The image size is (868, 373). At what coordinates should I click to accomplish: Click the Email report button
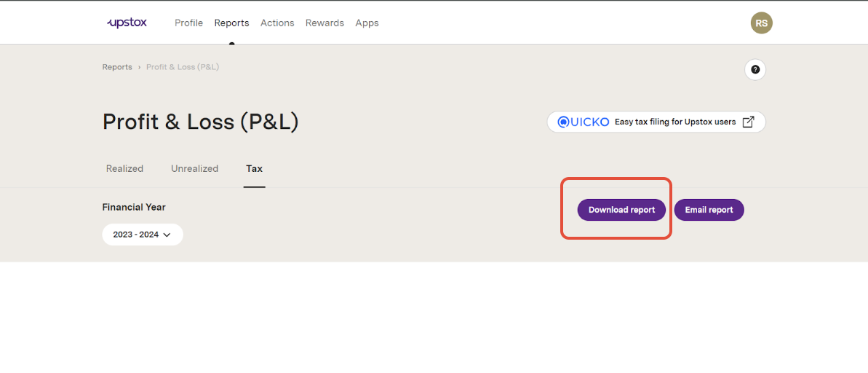click(709, 210)
